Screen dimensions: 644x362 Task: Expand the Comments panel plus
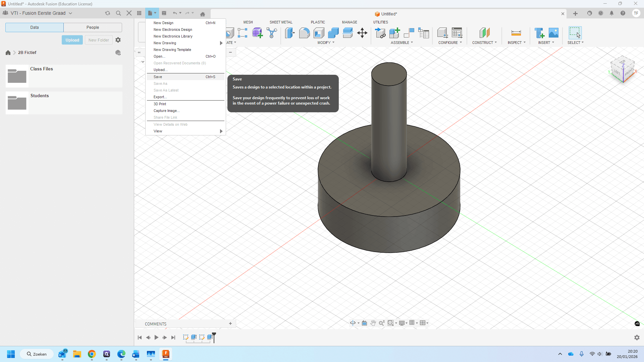pos(230,323)
